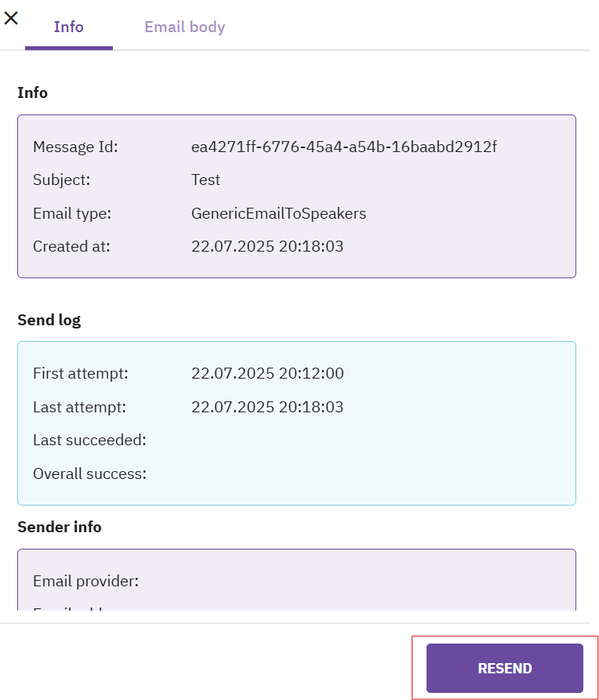Click the Overall success label
The width and height of the screenshot is (599, 700).
coord(89,473)
